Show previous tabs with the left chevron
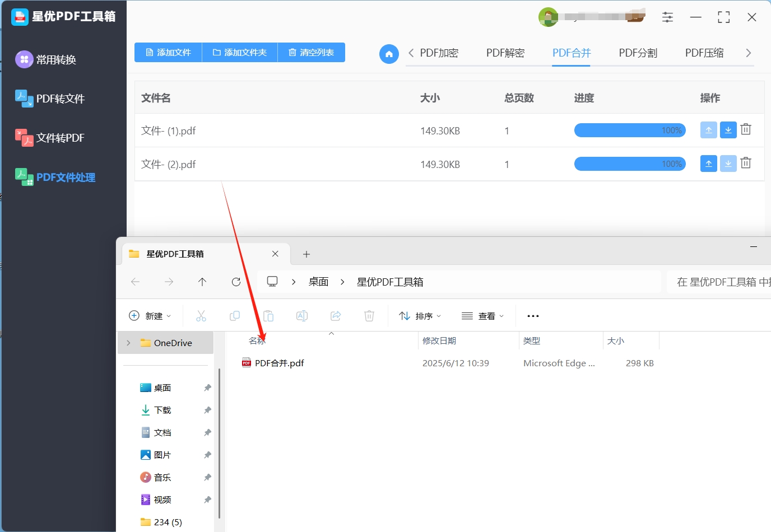Screen dimensions: 771x532 411,53
